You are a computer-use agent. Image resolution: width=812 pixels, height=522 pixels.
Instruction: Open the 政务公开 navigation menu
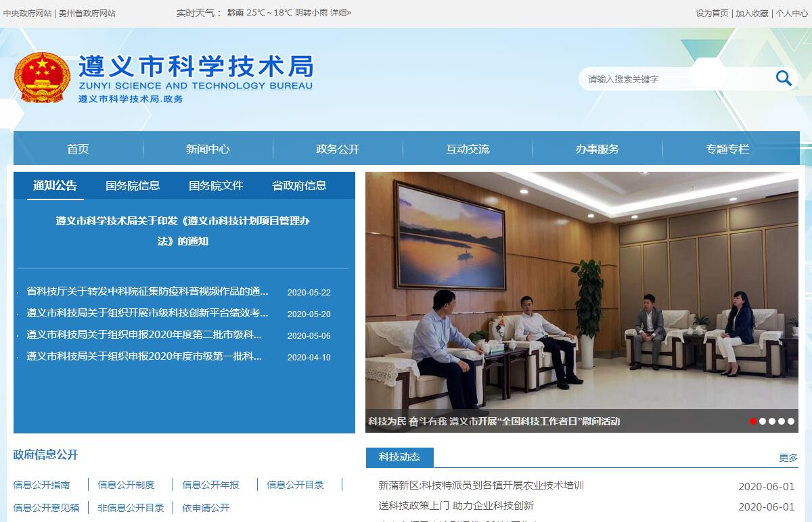coord(338,149)
